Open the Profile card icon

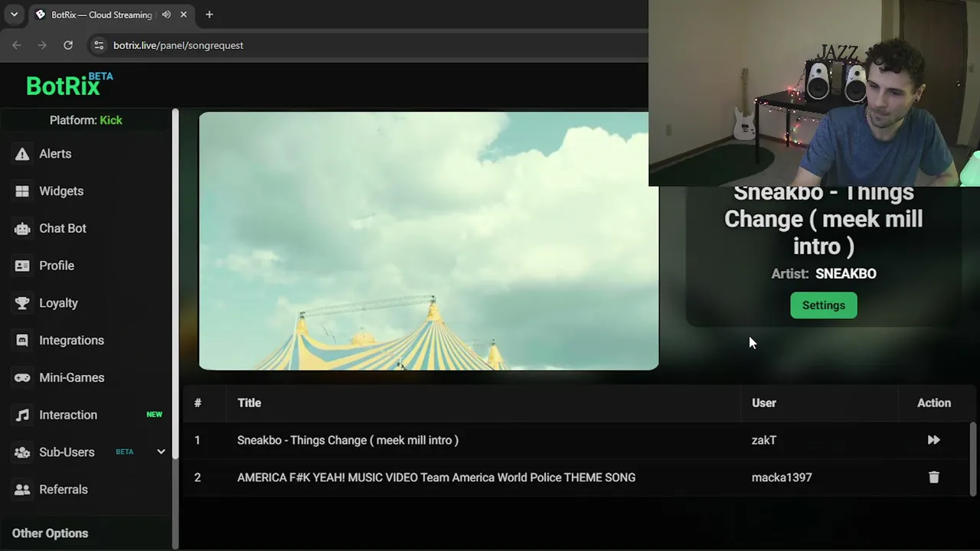22,266
